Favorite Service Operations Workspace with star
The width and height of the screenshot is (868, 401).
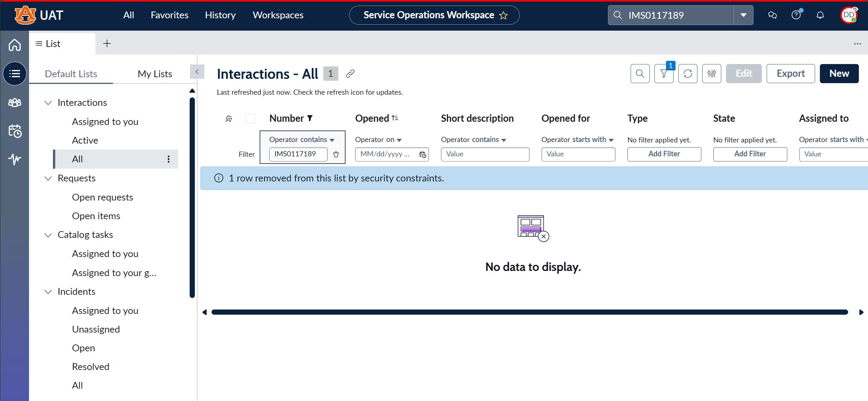tap(503, 16)
